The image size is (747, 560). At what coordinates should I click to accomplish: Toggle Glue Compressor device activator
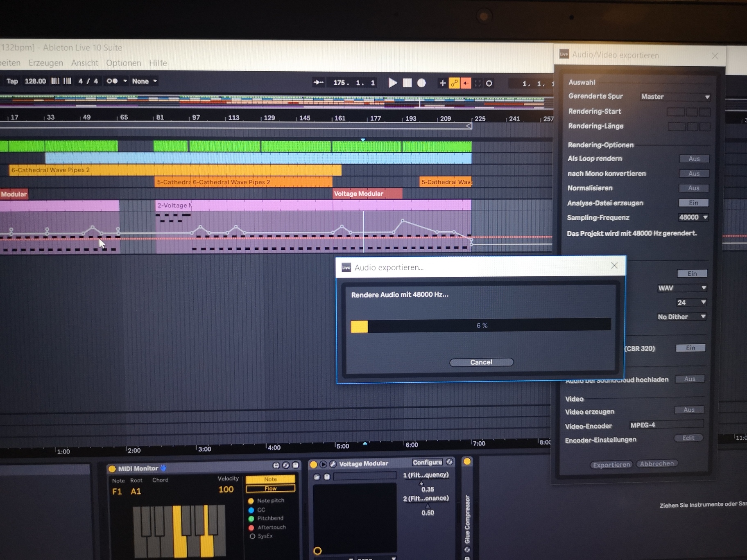pyautogui.click(x=467, y=462)
